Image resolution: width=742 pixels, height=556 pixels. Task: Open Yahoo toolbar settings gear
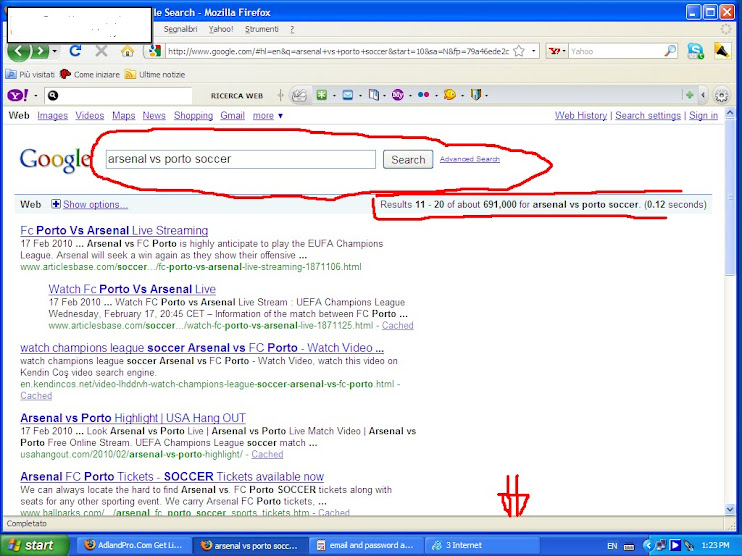pos(721,96)
